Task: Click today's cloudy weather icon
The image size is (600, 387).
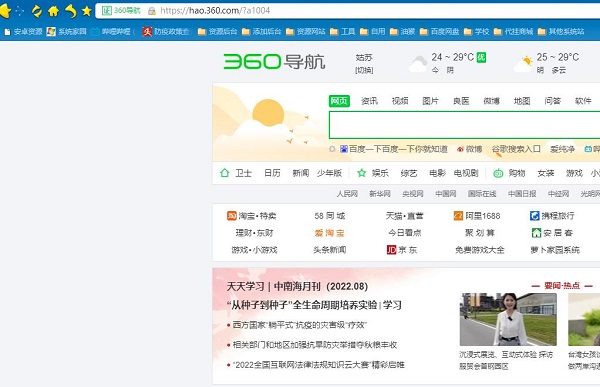Action: click(x=417, y=64)
